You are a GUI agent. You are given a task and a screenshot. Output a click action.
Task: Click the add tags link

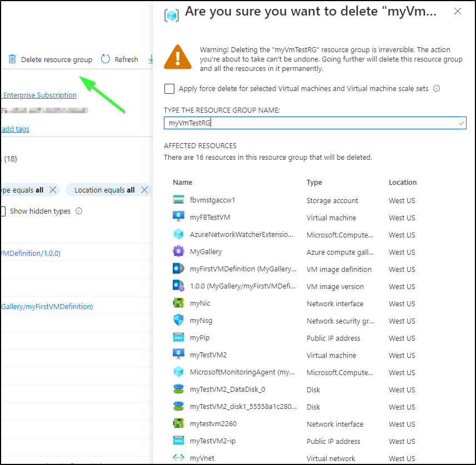coord(15,129)
